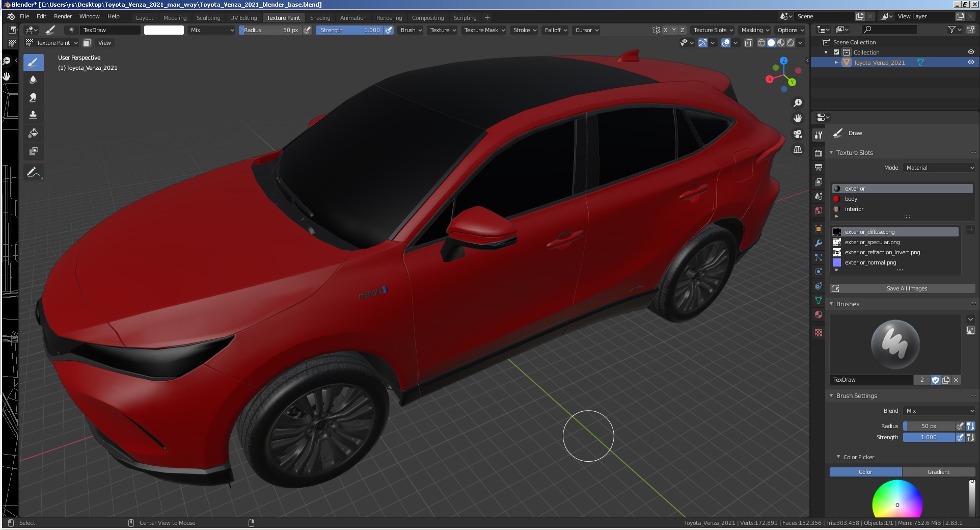Open the Masking dropdown

[755, 30]
